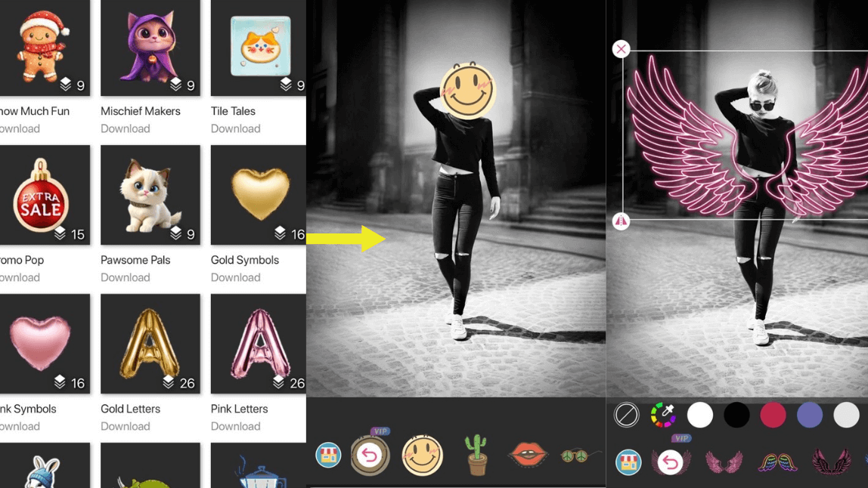Select the smiley sticker covering the woman's face

click(x=468, y=90)
